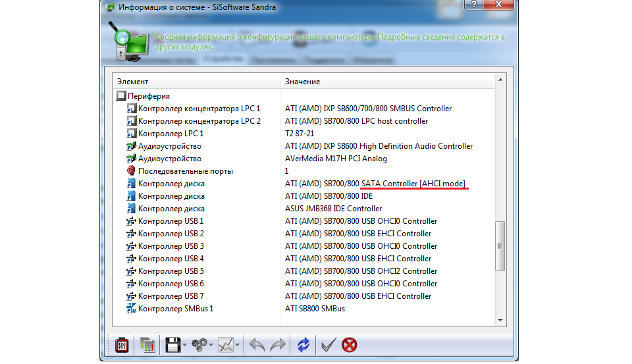Click the USB icon of Контроллер USB 3
Screen dimensions: 632x364
point(131,246)
